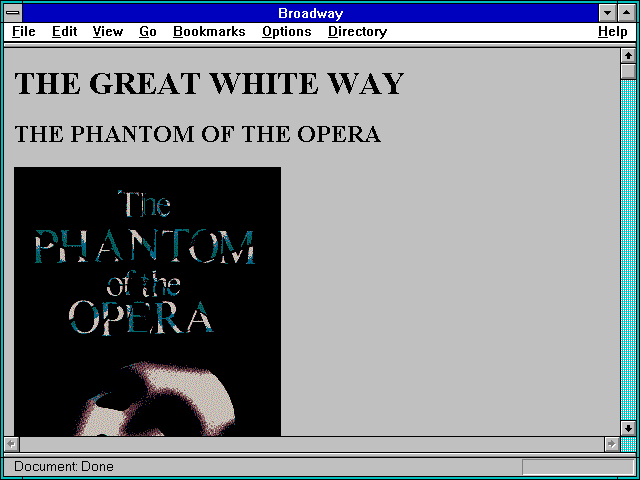This screenshot has height=480, width=640.
Task: Click THE GREAT WHITE WAY heading
Action: 209,84
